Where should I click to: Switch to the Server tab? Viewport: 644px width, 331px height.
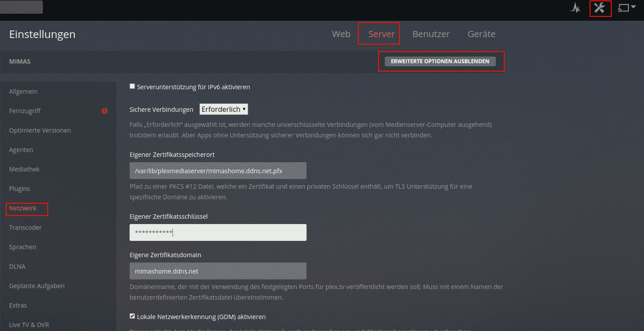[381, 34]
